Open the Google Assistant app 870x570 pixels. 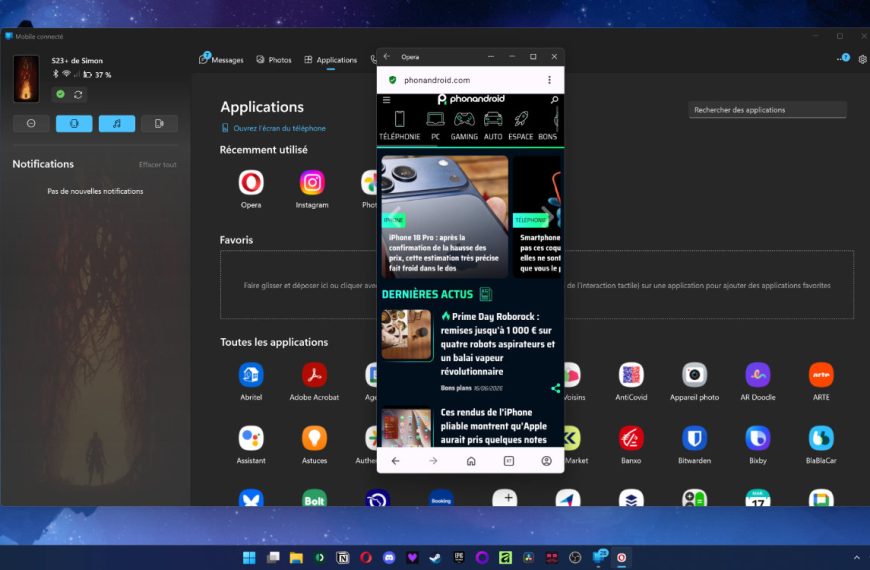251,438
